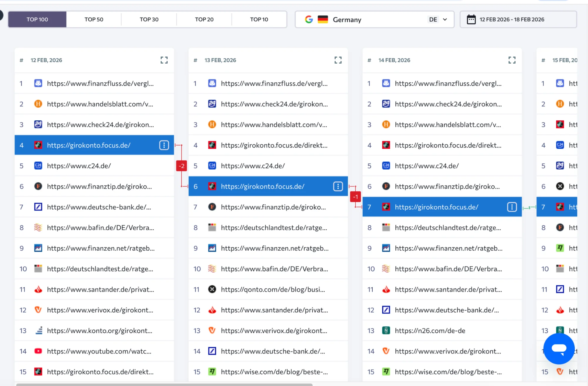Open the 12 FEB 2026 - 18 FEB 2026 date picker

click(x=518, y=19)
